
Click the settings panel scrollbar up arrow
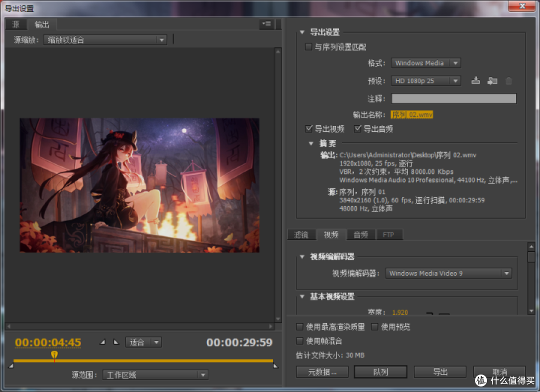[x=531, y=247]
